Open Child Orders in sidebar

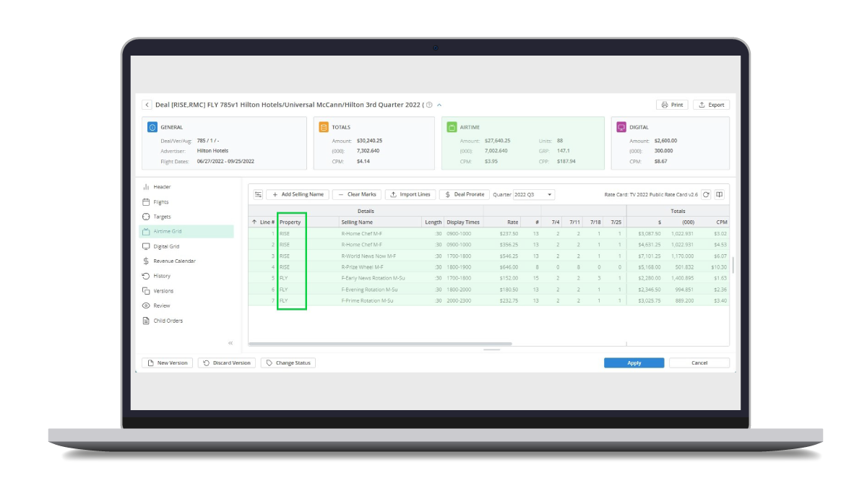(186, 321)
